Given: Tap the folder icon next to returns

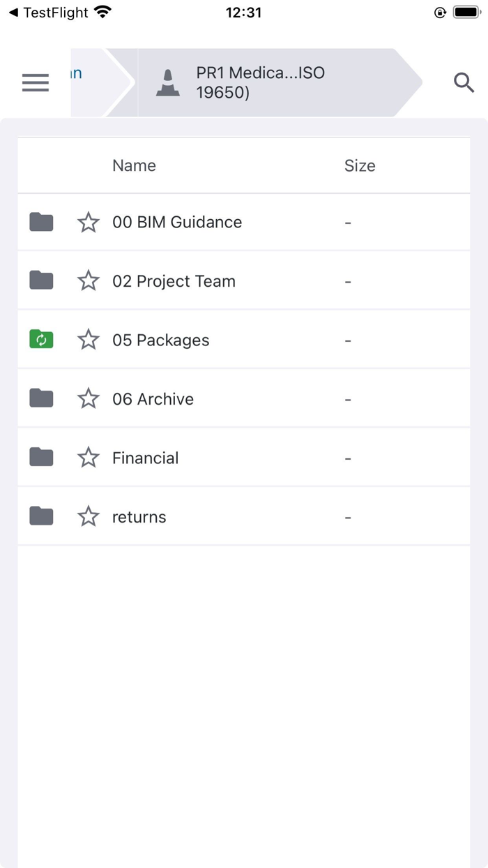Looking at the screenshot, I should coord(41,516).
